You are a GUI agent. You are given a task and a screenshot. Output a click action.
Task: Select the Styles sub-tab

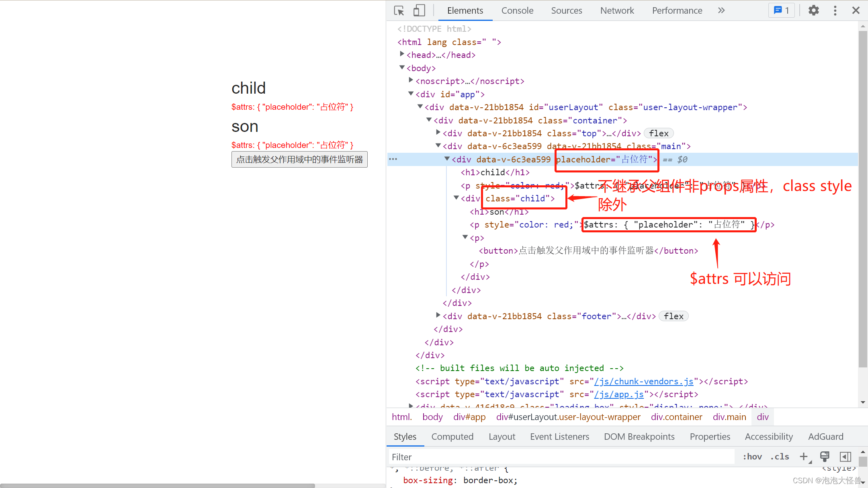coord(405,437)
